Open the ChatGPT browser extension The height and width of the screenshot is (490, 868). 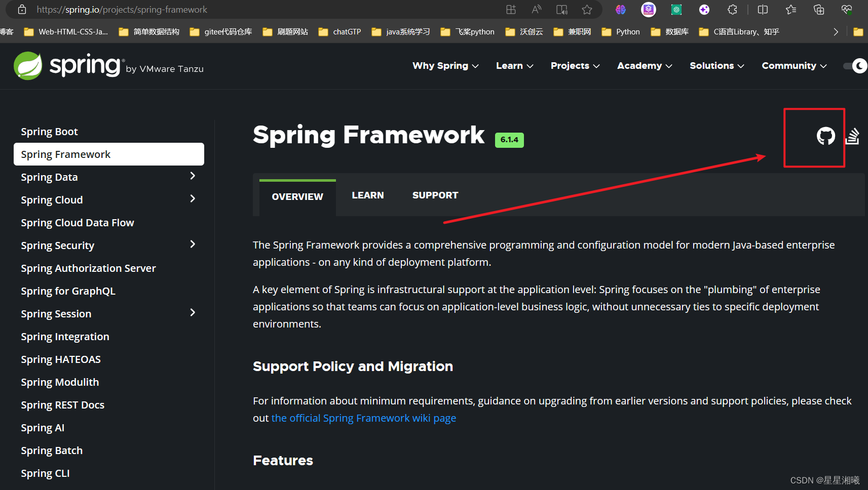click(648, 9)
